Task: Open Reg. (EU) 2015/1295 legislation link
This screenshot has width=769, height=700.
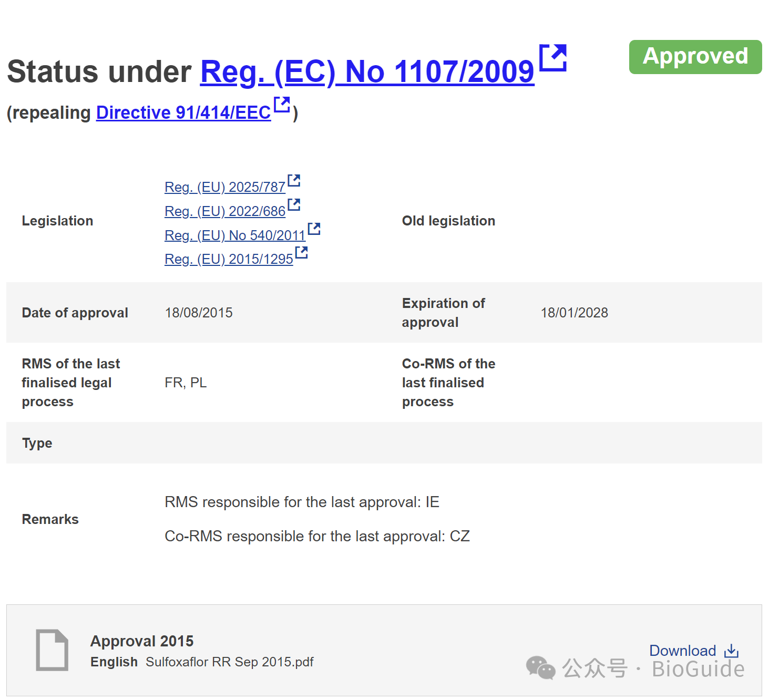Action: coord(229,259)
